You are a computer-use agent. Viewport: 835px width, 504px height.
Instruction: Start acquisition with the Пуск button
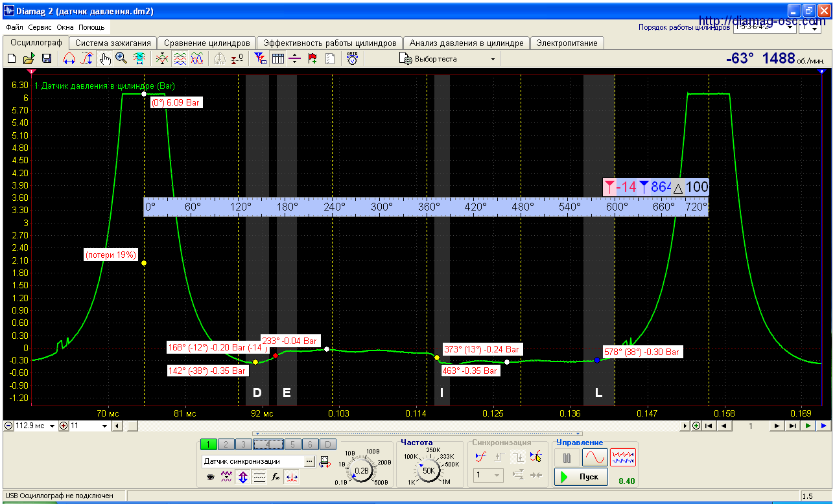[582, 477]
